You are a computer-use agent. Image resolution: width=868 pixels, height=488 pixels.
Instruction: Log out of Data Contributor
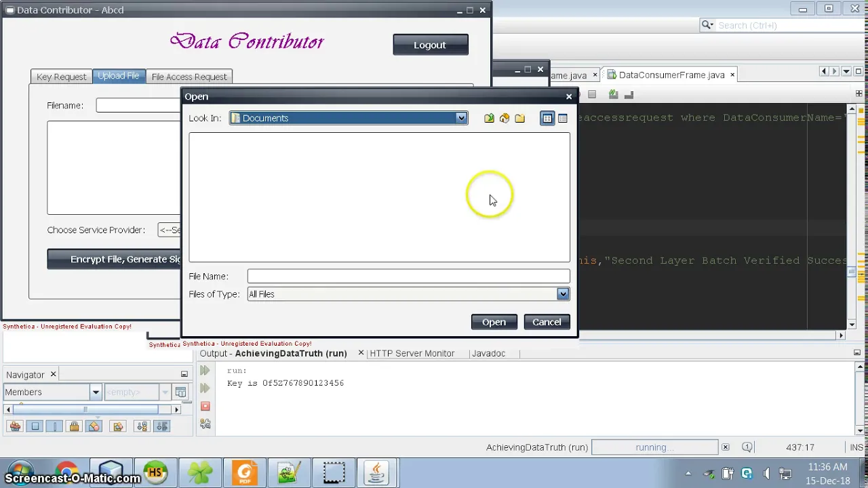point(430,45)
